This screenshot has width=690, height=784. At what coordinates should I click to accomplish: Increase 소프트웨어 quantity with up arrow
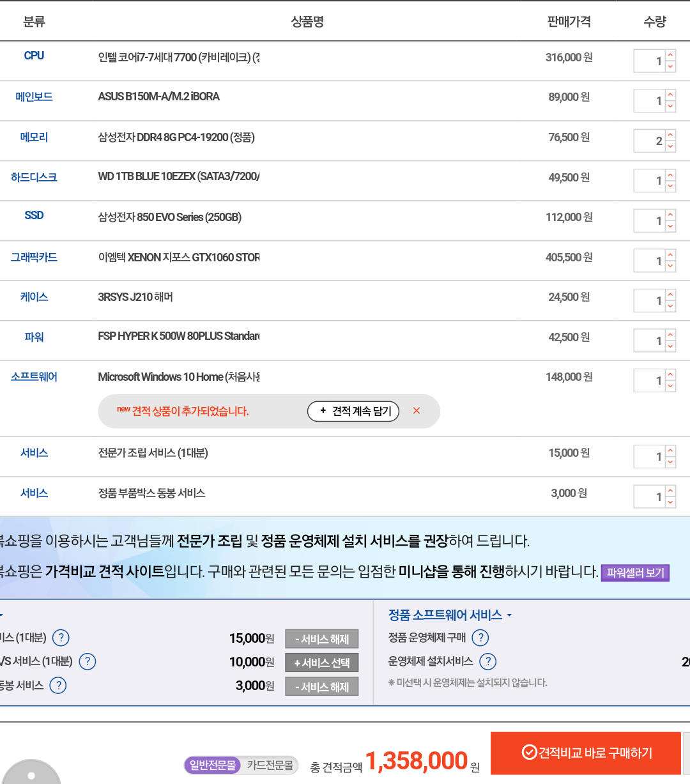(x=670, y=375)
